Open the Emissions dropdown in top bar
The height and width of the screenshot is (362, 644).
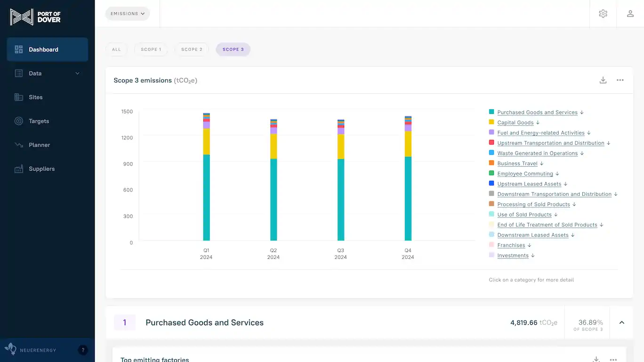click(128, 14)
